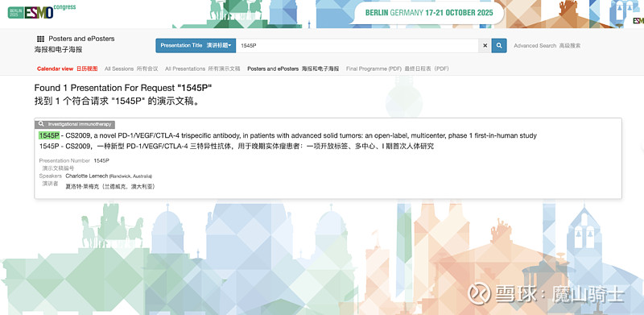644x315 pixels.
Task: Click the ESMO Congress logo
Action: coord(42,11)
